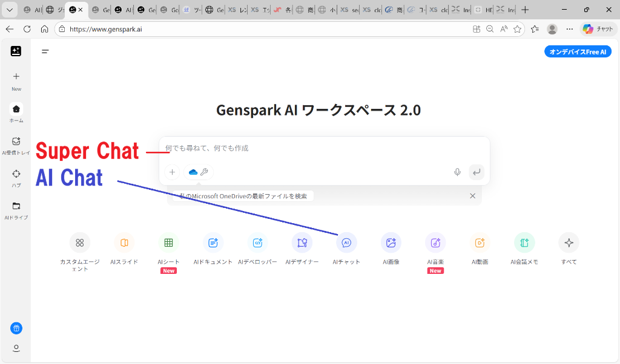The image size is (620, 364).
Task: Select the AIシート tool
Action: pyautogui.click(x=168, y=242)
